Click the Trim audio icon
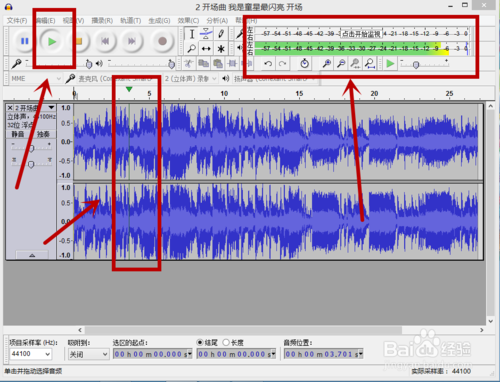The height and width of the screenshot is (382, 500). (232, 63)
